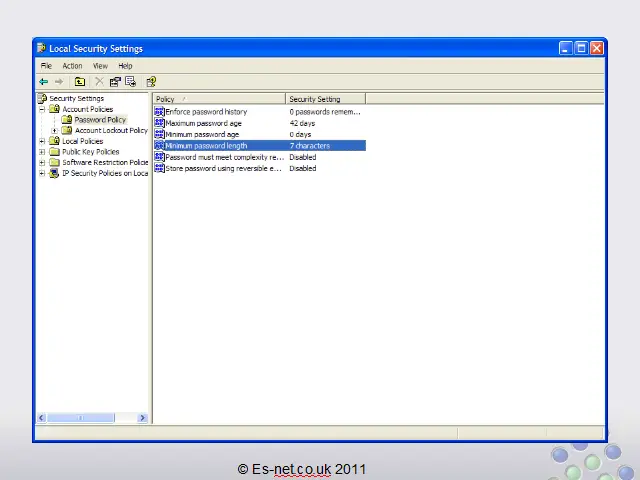Select the Software Restriction Policies label
The width and height of the screenshot is (640, 480).
click(x=105, y=162)
